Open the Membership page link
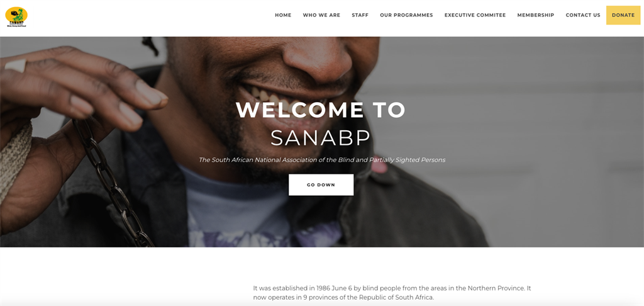 click(536, 15)
